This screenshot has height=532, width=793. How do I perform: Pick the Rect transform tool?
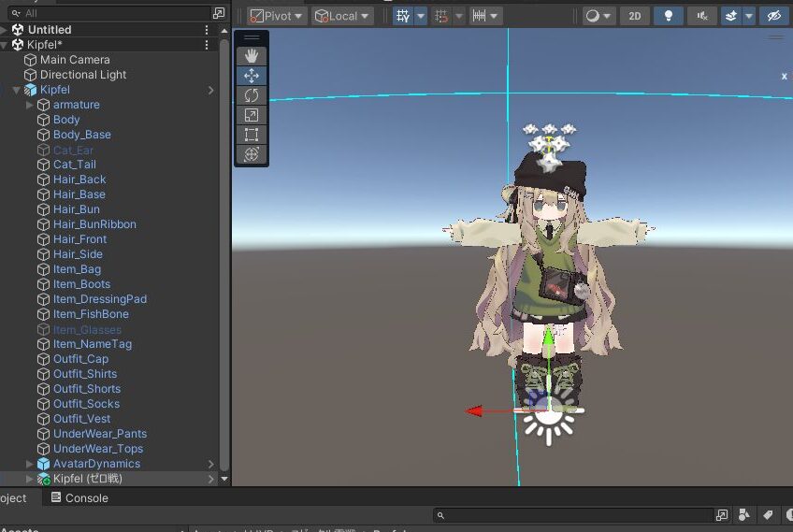[x=252, y=135]
